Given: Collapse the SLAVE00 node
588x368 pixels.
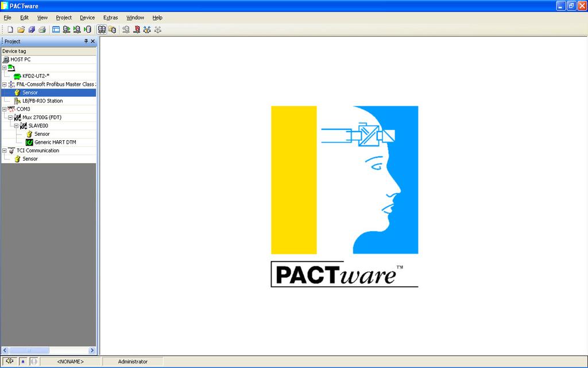Looking at the screenshot, I should (16, 125).
